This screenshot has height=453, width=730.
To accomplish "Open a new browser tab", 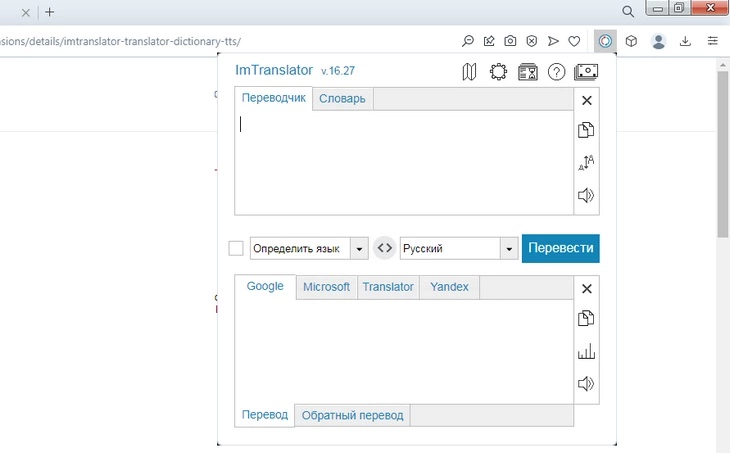I will 50,12.
